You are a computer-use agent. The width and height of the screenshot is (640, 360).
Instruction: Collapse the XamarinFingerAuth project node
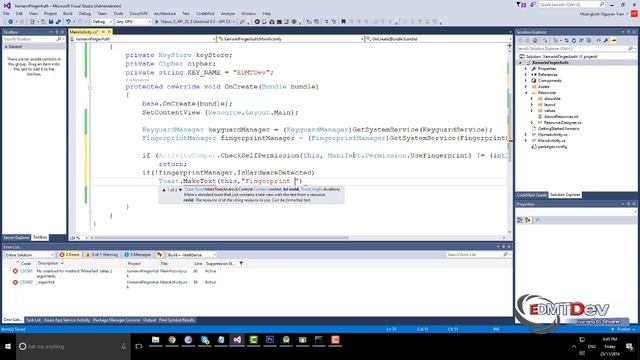point(520,62)
